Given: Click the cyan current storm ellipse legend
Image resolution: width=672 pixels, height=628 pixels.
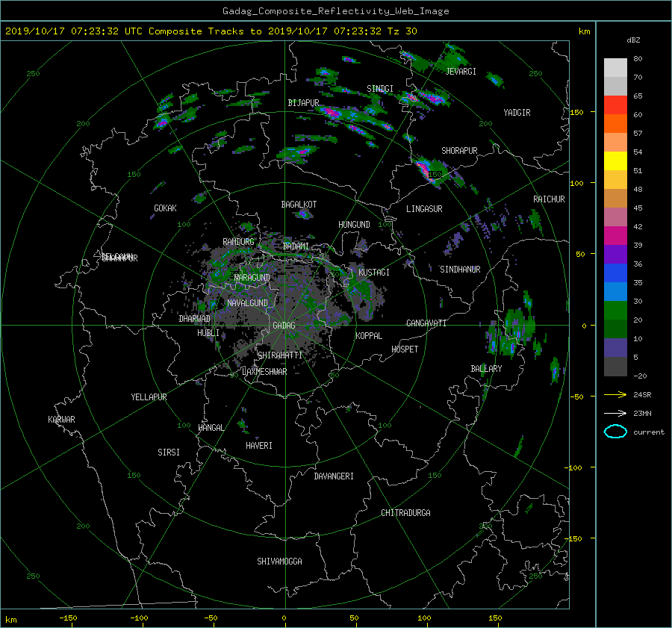Looking at the screenshot, I should 615,432.
